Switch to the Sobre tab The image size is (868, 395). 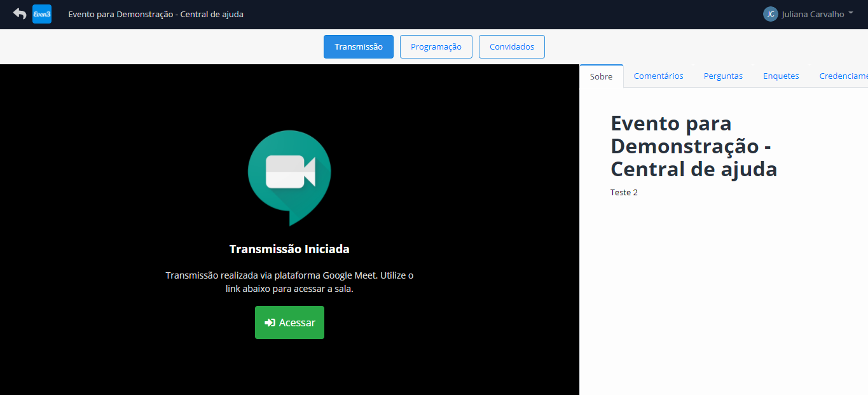(602, 76)
